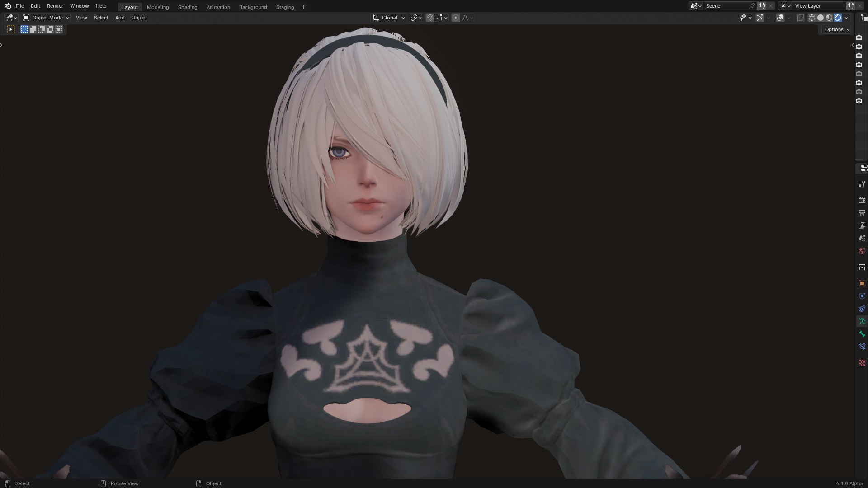868x488 pixels.
Task: Open the Render properties tab
Action: [x=862, y=200]
